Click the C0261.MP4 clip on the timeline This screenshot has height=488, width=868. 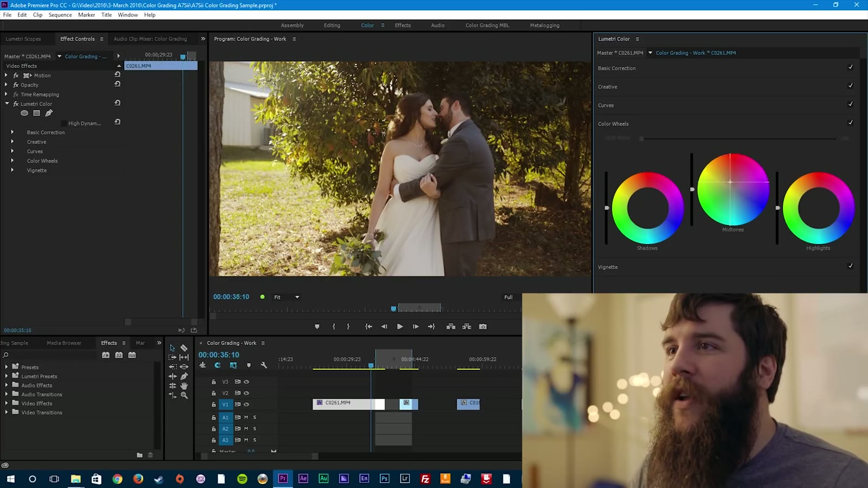349,404
